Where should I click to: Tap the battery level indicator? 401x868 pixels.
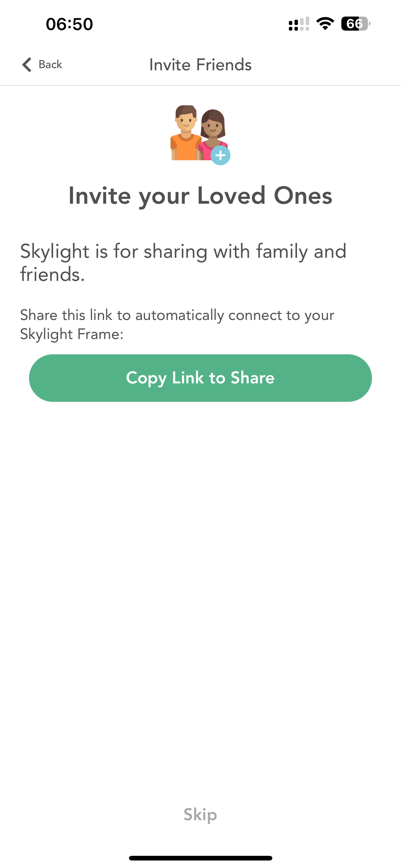point(355,24)
